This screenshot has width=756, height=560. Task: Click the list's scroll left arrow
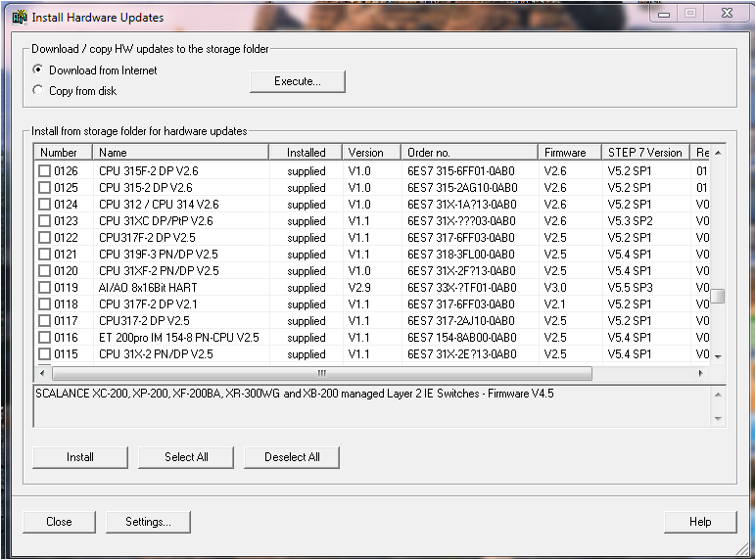[42, 373]
